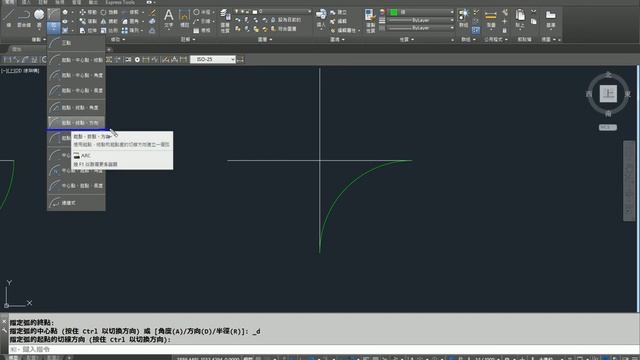Click the Measure tool icon
Screen dimensions: 640x360
491,18
